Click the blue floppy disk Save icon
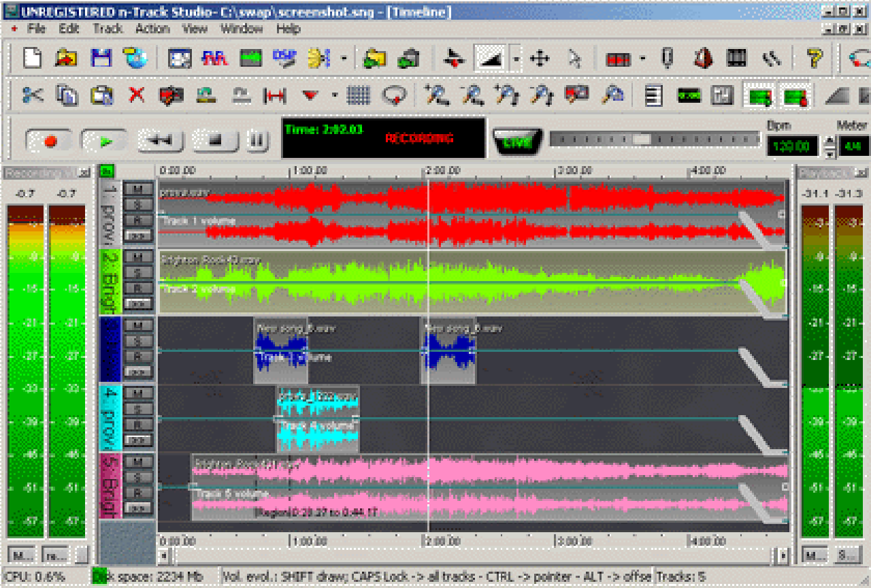This screenshot has width=871, height=588. [x=101, y=58]
